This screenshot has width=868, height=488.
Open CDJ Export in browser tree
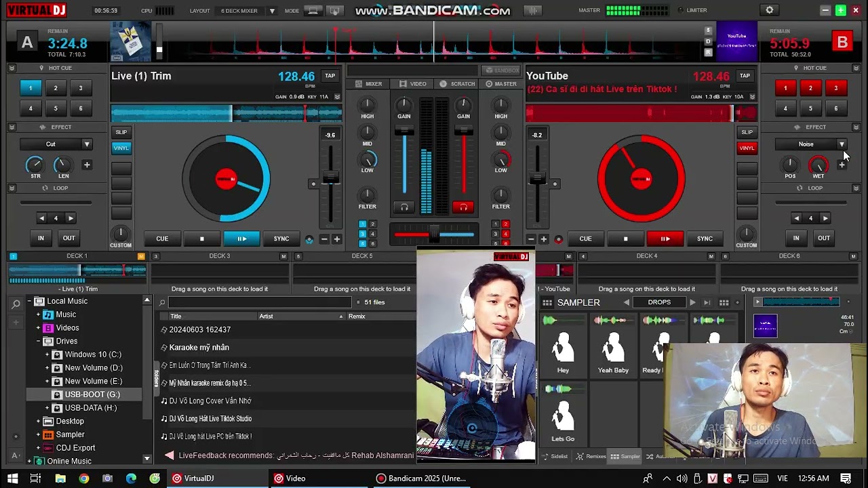pyautogui.click(x=75, y=448)
